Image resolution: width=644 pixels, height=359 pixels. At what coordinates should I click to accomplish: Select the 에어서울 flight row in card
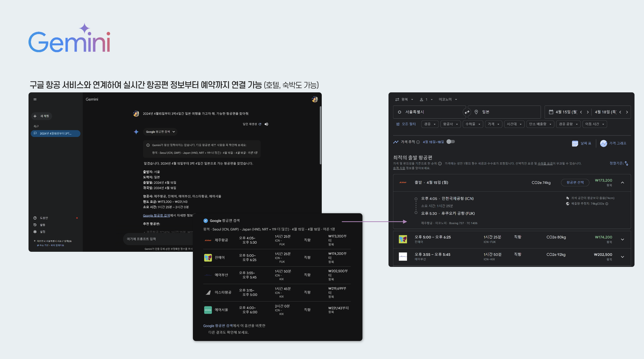(277, 310)
